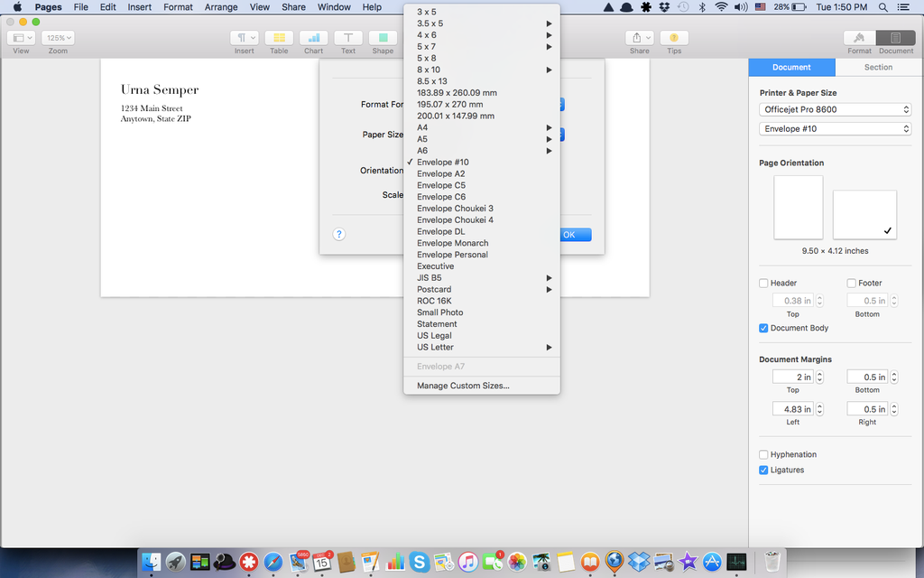The width and height of the screenshot is (924, 578).
Task: Enable the Header checkbox
Action: click(763, 283)
